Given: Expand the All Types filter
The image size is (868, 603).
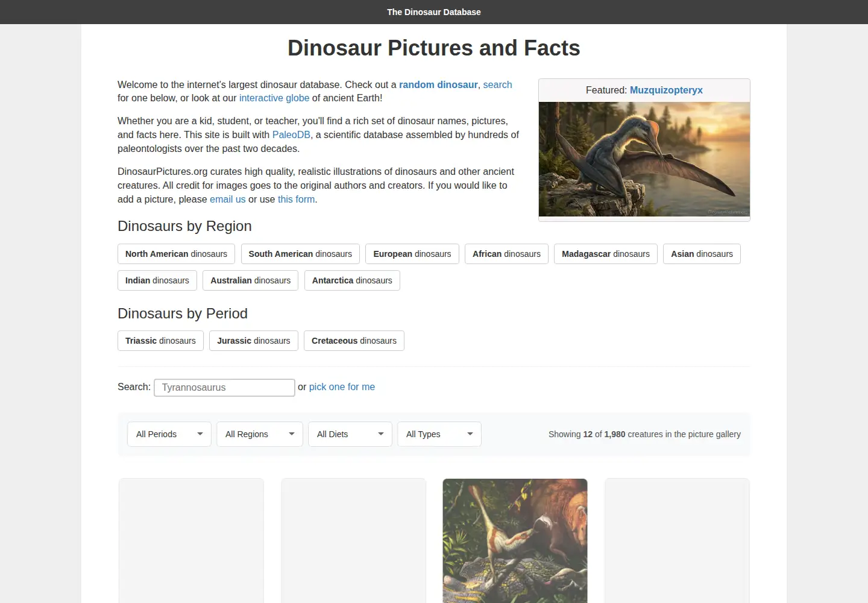Looking at the screenshot, I should 439,434.
